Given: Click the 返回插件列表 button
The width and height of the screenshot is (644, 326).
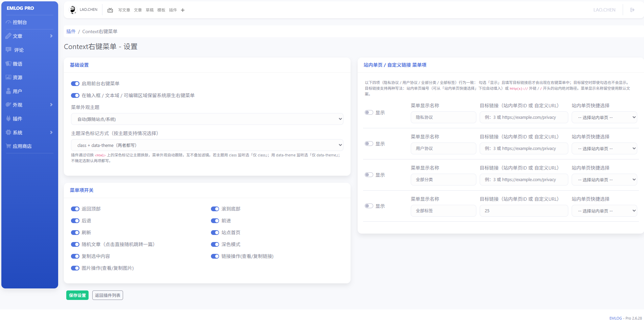Looking at the screenshot, I should pyautogui.click(x=108, y=295).
